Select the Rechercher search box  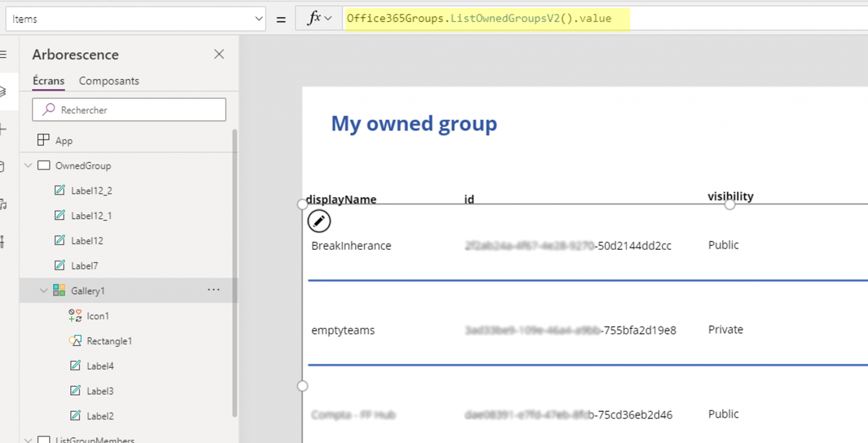[129, 109]
